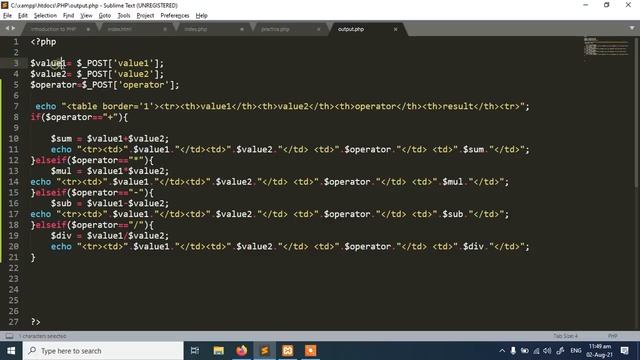Open the Find menu
This screenshot has width=640, height=360.
coord(68,16)
